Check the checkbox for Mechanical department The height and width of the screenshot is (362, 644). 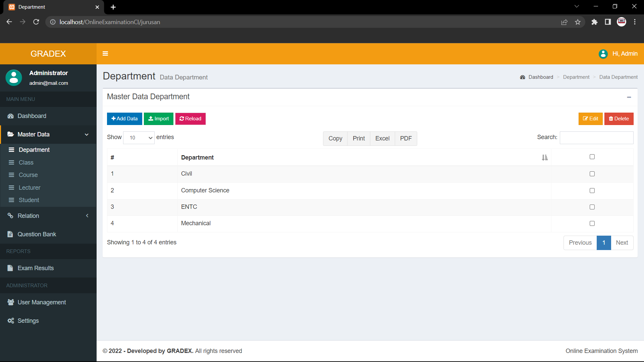(592, 223)
